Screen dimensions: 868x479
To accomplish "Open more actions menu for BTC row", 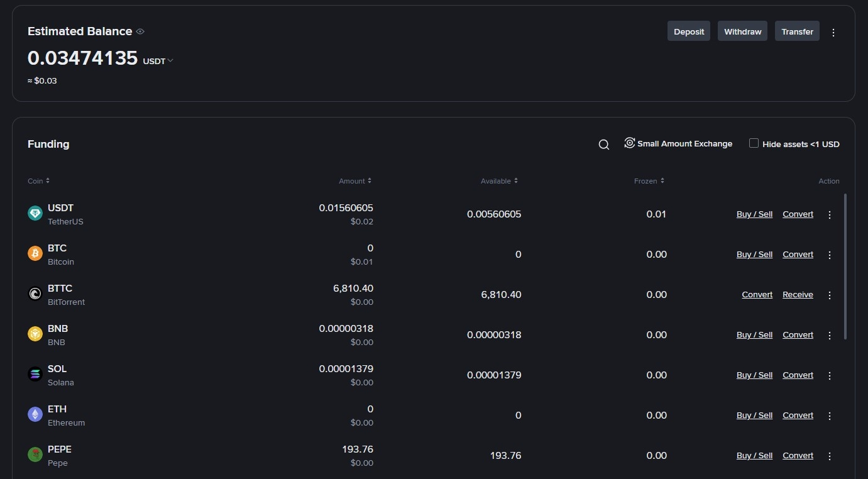I will point(830,255).
